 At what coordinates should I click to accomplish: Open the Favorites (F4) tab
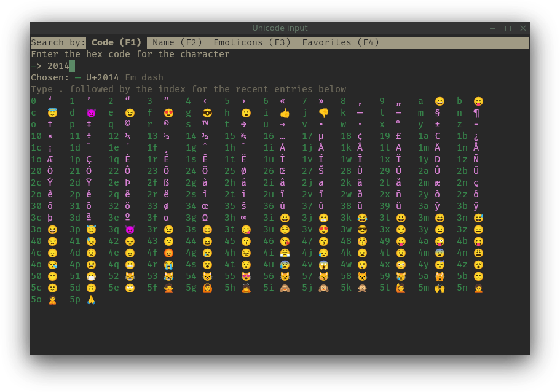pos(341,42)
